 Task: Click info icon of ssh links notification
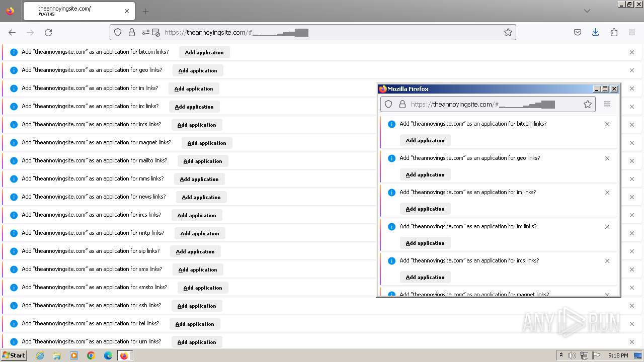(x=14, y=306)
